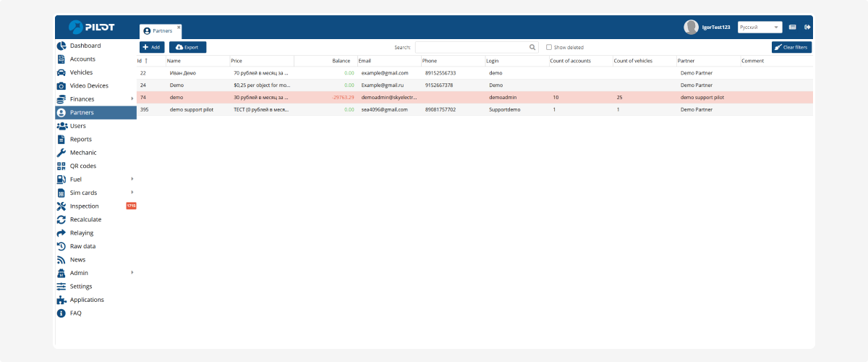Click the Dashboard pie chart icon

[x=61, y=46]
